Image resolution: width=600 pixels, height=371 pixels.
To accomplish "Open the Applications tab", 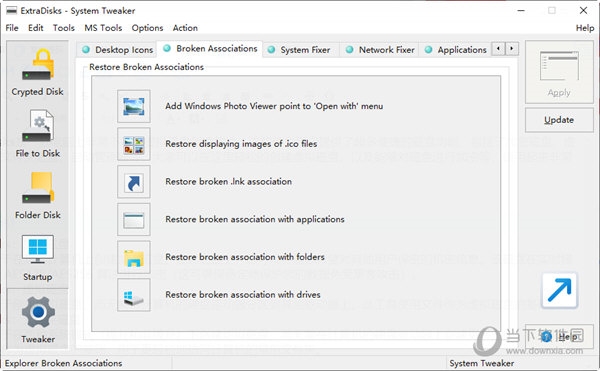I will pyautogui.click(x=456, y=50).
